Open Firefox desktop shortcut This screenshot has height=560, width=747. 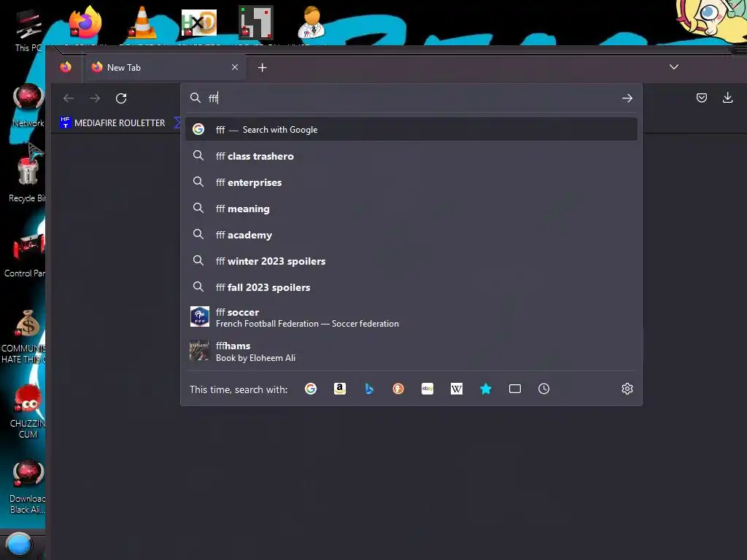pos(85,22)
